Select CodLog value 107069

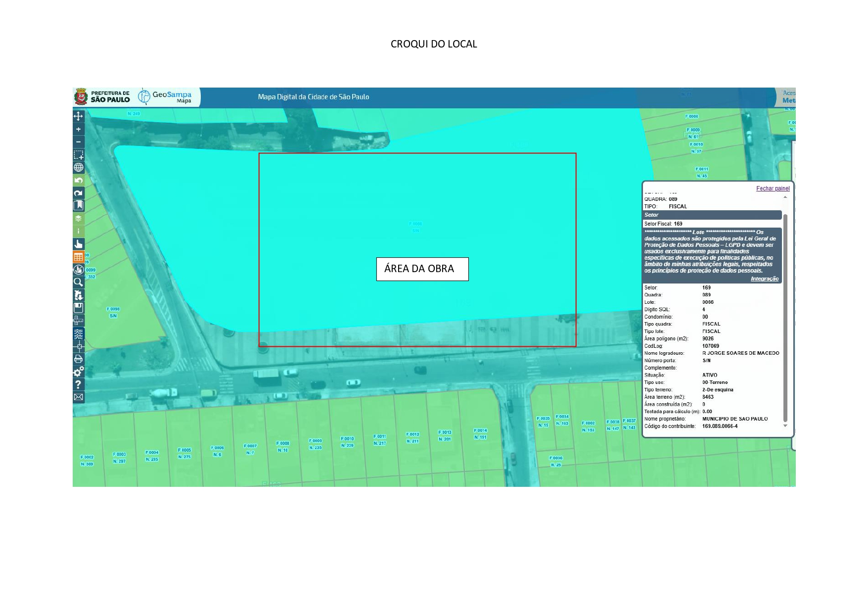point(711,346)
